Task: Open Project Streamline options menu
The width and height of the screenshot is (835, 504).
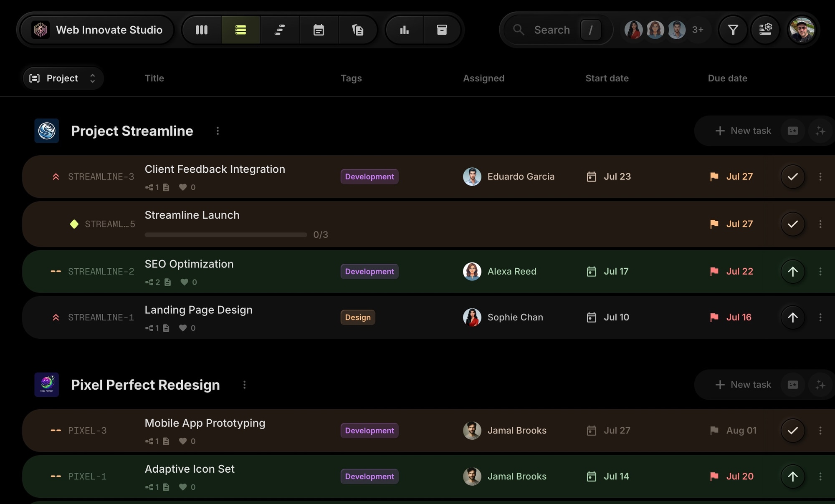Action: [218, 131]
